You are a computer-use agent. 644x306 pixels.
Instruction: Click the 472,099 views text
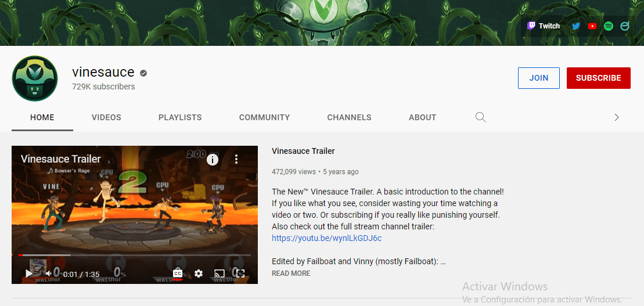[294, 172]
